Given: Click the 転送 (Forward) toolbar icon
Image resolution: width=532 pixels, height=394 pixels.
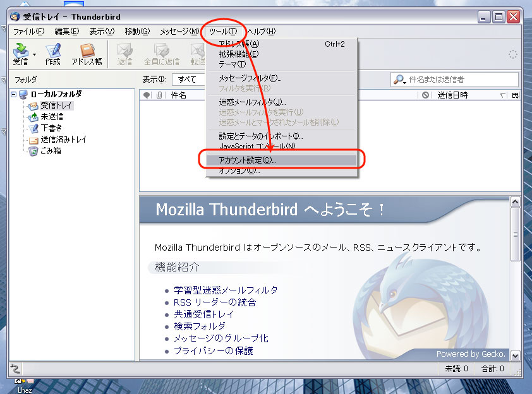Looking at the screenshot, I should [198, 54].
